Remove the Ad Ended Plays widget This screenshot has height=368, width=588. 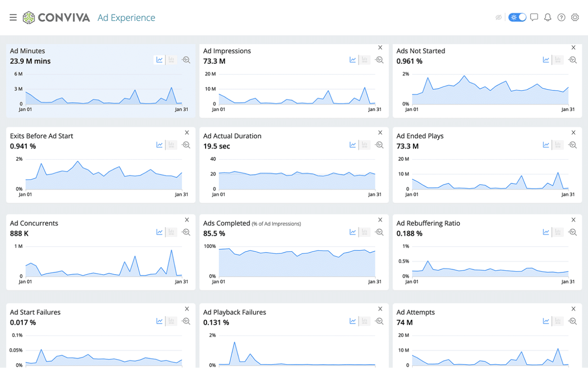pos(573,133)
